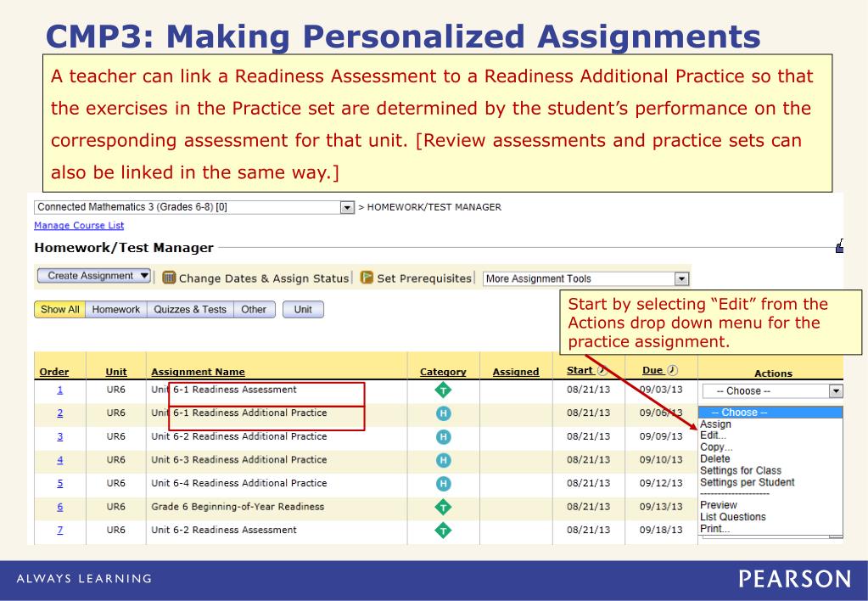Image resolution: width=868 pixels, height=601 pixels.
Task: Click the Unit filter button
Action: tap(303, 310)
